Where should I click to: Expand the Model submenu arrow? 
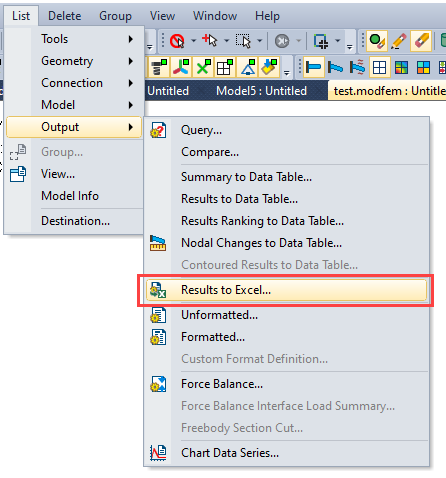[x=131, y=105]
